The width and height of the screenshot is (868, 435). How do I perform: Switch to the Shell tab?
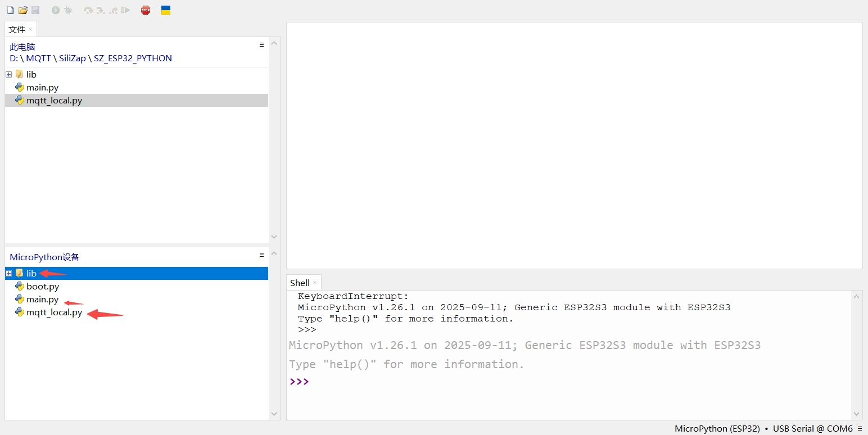300,283
